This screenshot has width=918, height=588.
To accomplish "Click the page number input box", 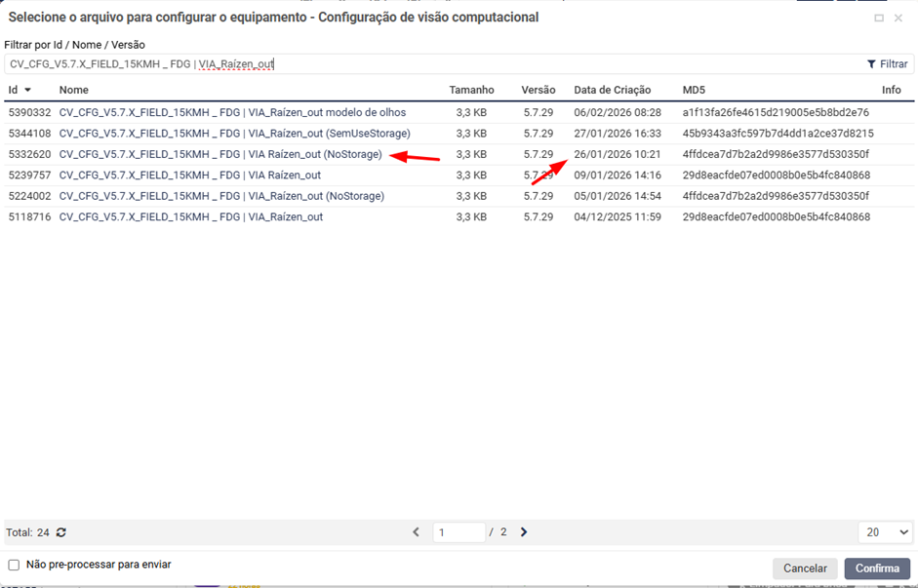I will coord(459,532).
